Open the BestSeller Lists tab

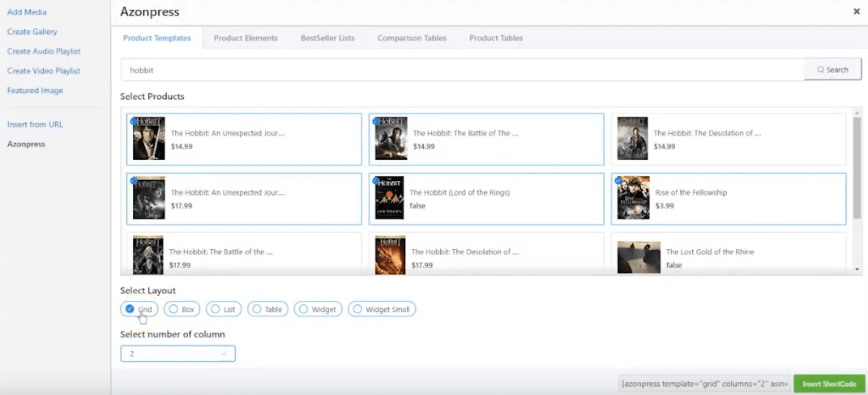(327, 38)
